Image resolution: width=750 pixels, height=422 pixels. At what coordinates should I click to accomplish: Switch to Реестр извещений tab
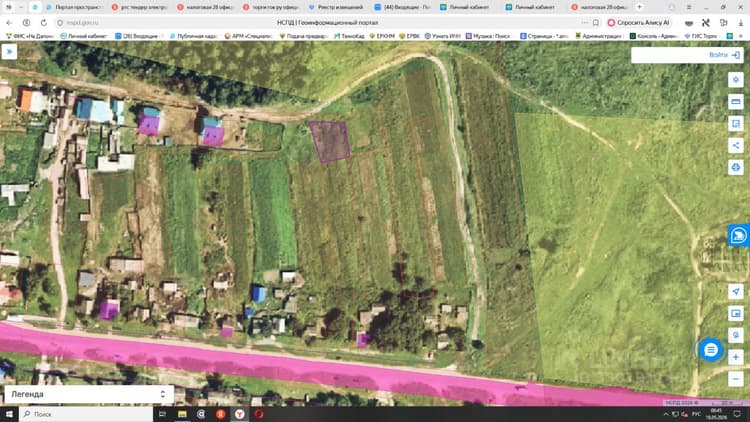pos(336,7)
